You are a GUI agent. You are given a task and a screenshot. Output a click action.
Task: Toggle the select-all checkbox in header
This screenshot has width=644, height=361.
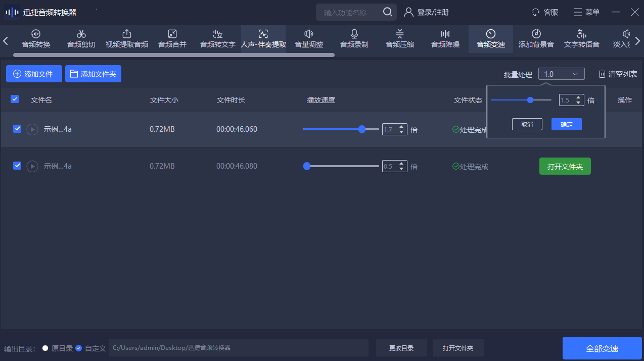click(x=15, y=99)
